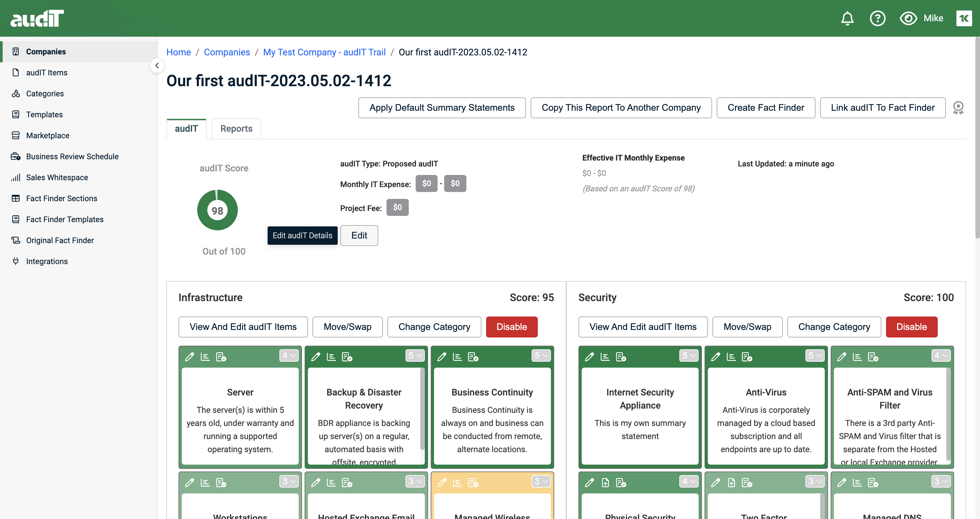980x519 pixels.
Task: Click Apply Default Summary Statements button
Action: [x=442, y=108]
